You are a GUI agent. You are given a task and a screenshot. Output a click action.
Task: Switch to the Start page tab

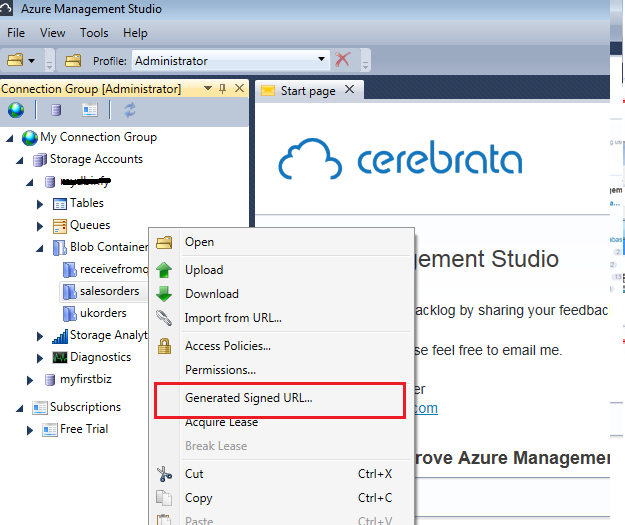308,91
